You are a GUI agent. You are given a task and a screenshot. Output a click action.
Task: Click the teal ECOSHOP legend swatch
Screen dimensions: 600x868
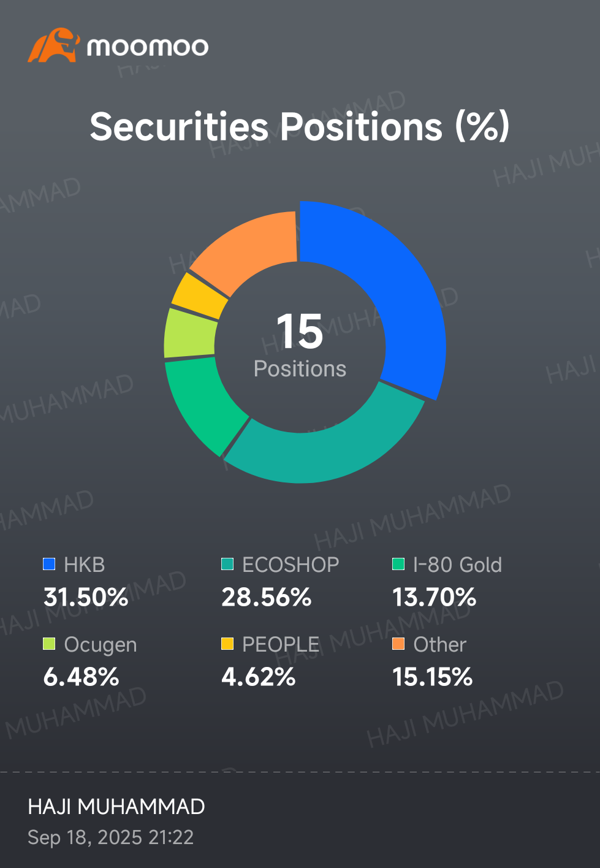(227, 564)
